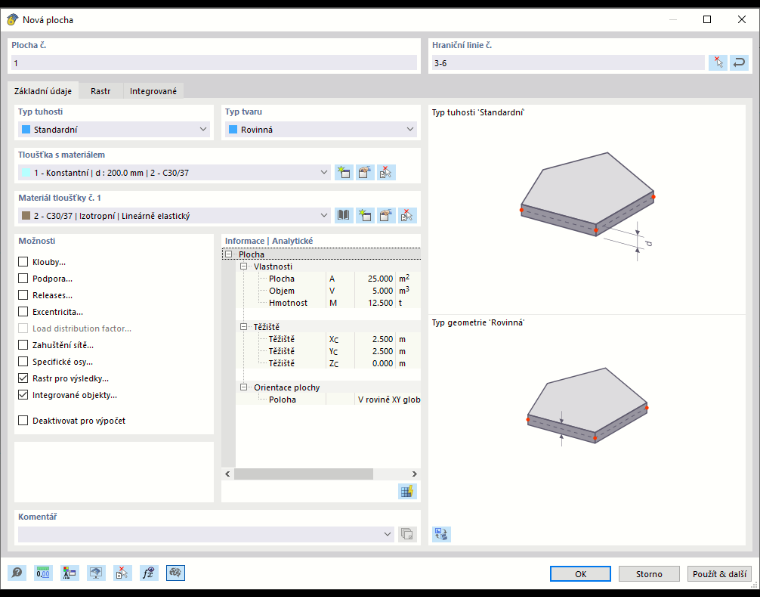Click 'V rovině XY glob' Poloha value
This screenshot has width=760, height=597.
(388, 399)
